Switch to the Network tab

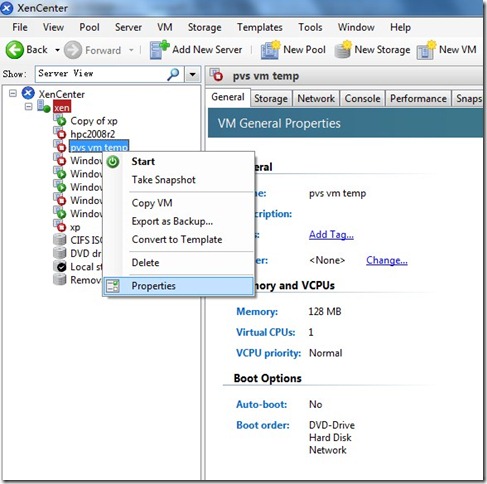[x=316, y=99]
